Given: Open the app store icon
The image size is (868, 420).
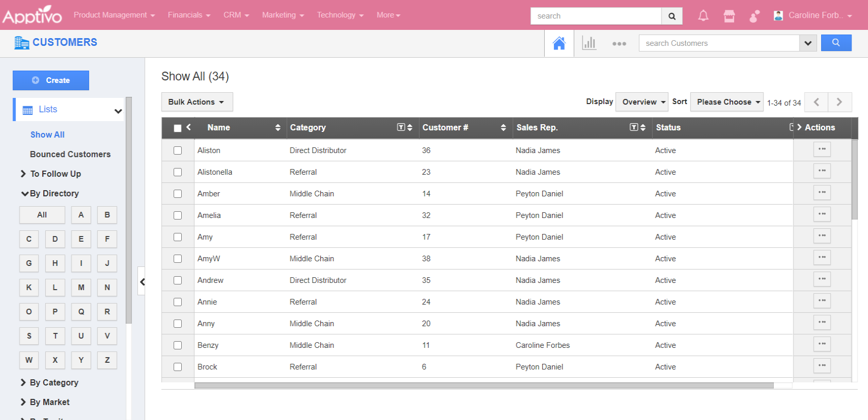Looking at the screenshot, I should [729, 16].
